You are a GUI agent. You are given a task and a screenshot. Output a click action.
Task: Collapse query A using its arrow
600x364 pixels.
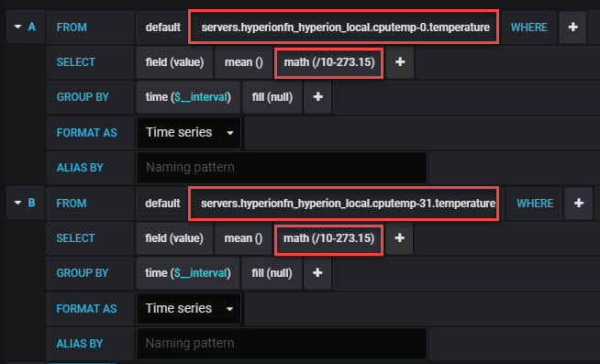(17, 27)
